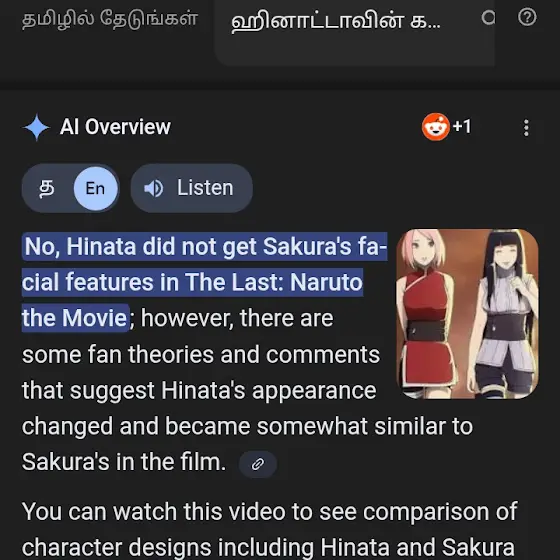Viewport: 560px width, 560px height.
Task: Click the தமிழில் தேடுங்கள் label
Action: click(x=110, y=19)
